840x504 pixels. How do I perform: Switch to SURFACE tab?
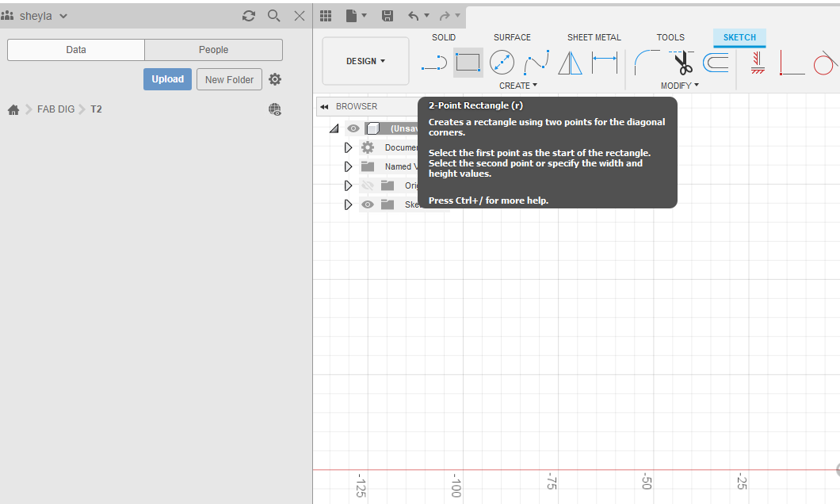[512, 37]
